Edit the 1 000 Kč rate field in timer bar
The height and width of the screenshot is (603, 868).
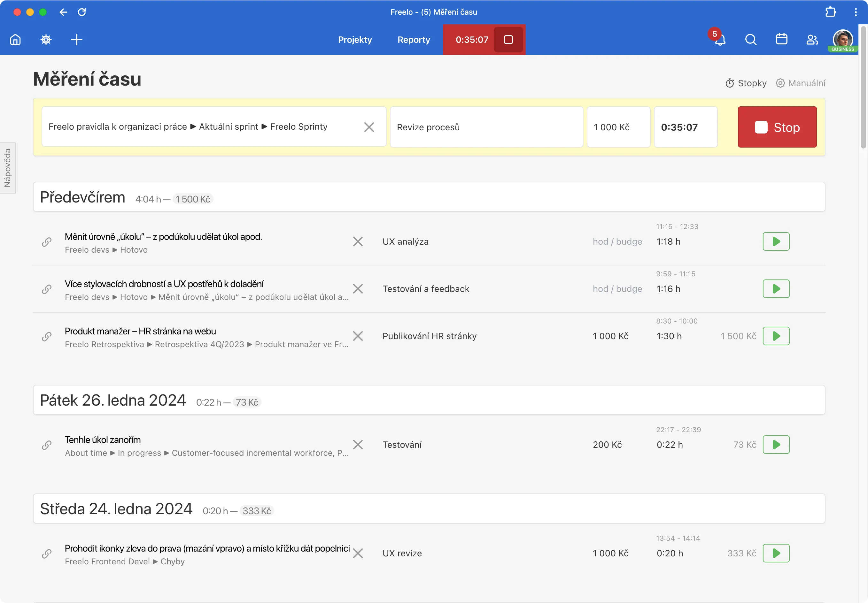point(618,127)
